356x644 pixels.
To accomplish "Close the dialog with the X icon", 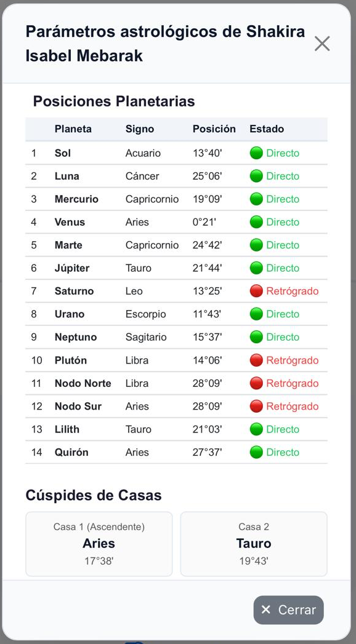I will pos(322,43).
